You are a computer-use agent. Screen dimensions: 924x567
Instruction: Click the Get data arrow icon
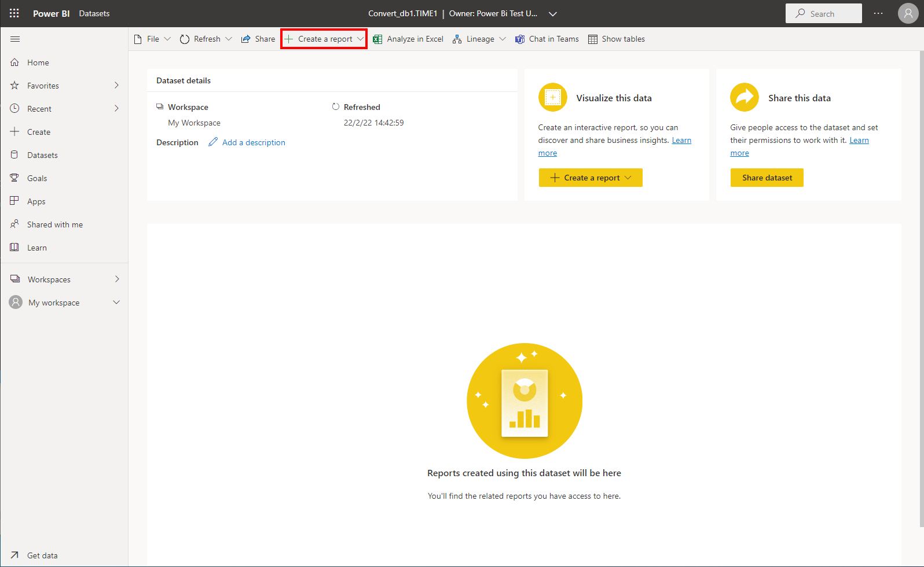coord(14,555)
